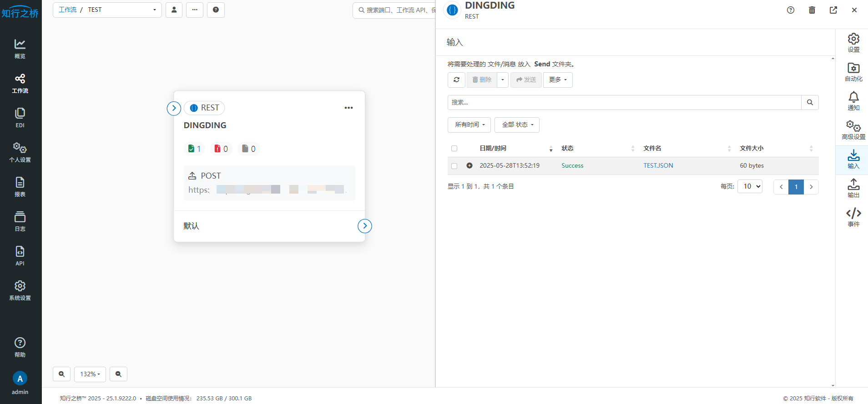This screenshot has width=868, height=404.
Task: Click the canvas zoom-in magnifier icon
Action: tap(62, 374)
